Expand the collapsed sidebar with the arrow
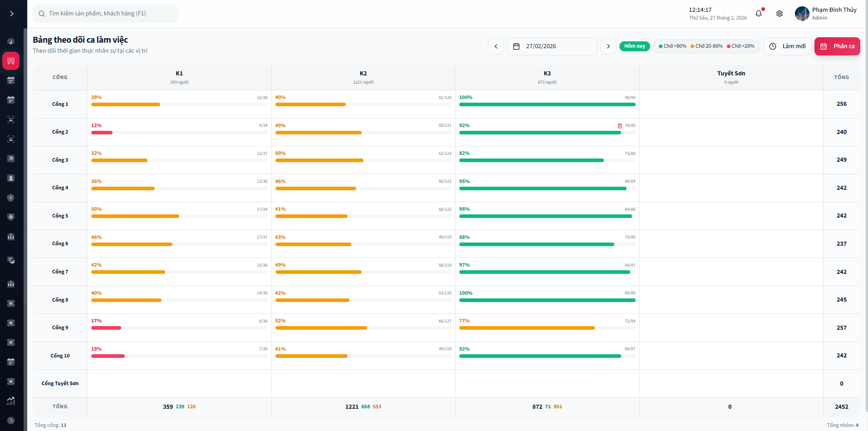 click(x=12, y=13)
